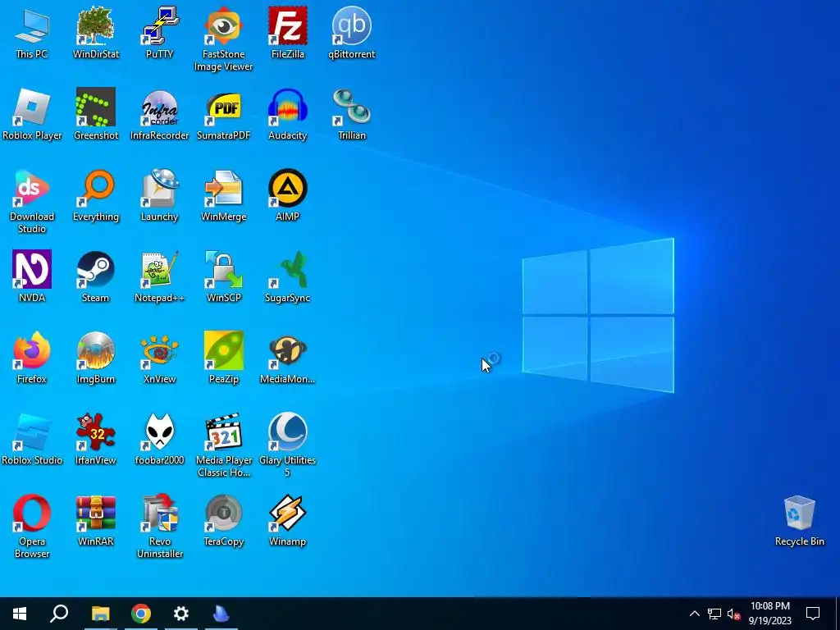Select Download Studio shortcut

(32, 201)
